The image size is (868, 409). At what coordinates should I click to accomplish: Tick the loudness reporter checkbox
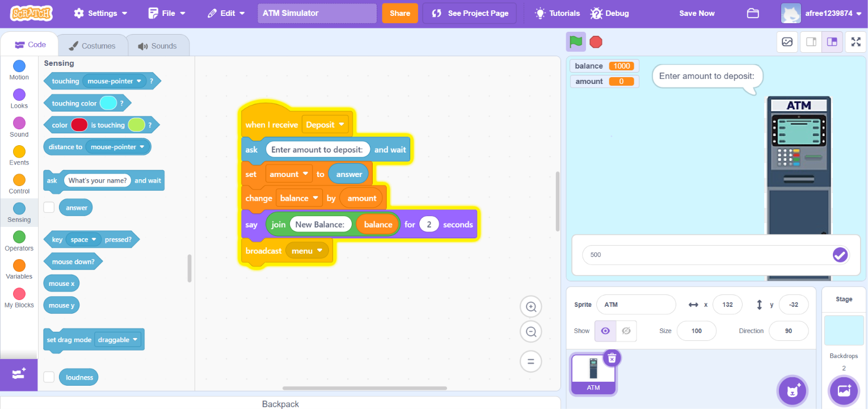pyautogui.click(x=49, y=377)
